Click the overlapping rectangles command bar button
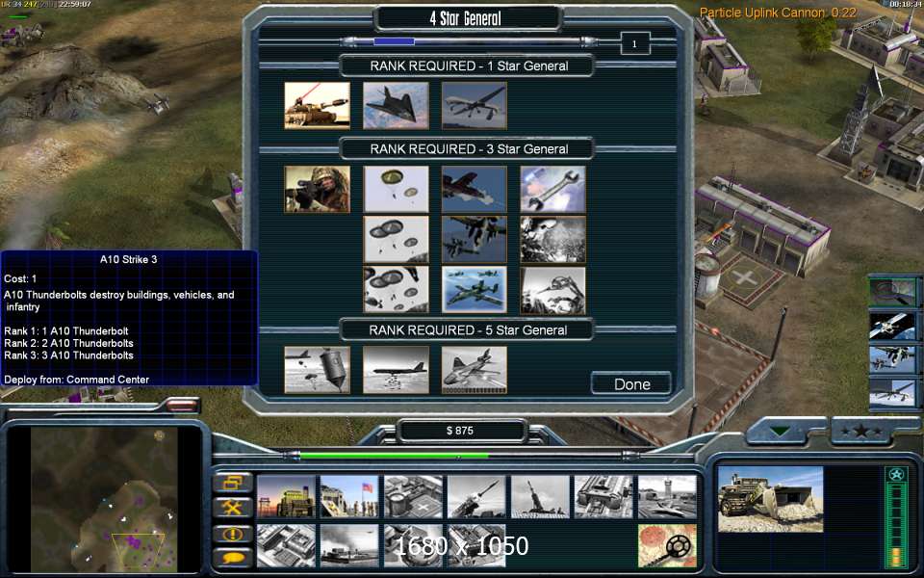Image resolution: width=924 pixels, height=578 pixels. (x=233, y=483)
